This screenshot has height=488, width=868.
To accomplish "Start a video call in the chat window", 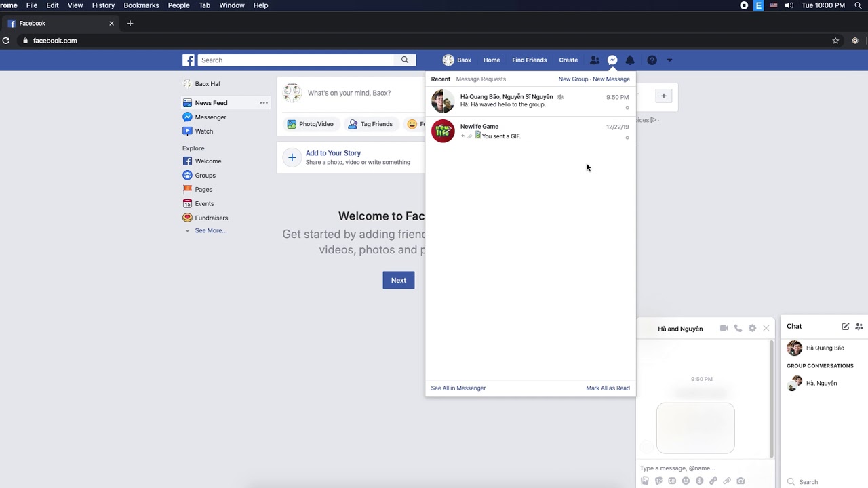I will tap(724, 328).
